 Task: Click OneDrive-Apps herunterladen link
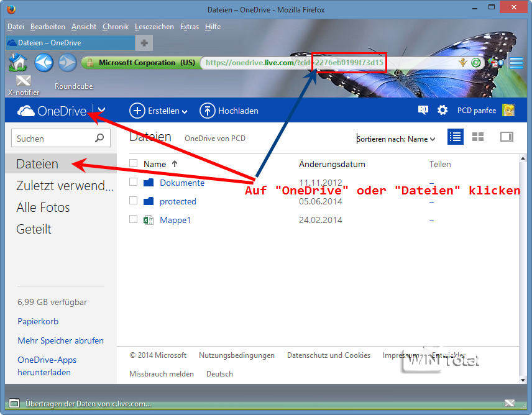tap(47, 366)
